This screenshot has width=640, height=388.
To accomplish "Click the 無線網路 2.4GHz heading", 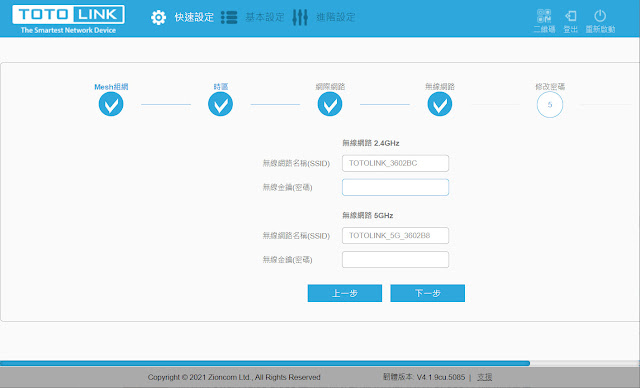I will (371, 143).
